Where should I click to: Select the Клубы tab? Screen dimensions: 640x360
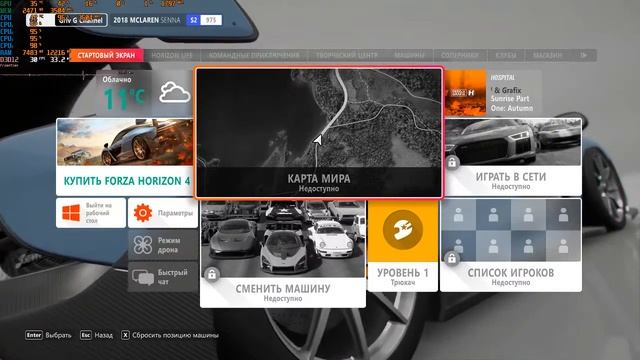pyautogui.click(x=506, y=56)
